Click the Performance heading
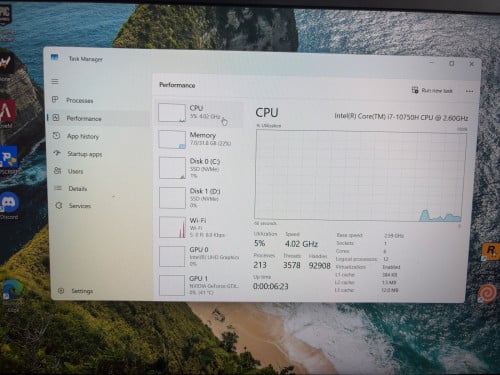 pos(177,85)
